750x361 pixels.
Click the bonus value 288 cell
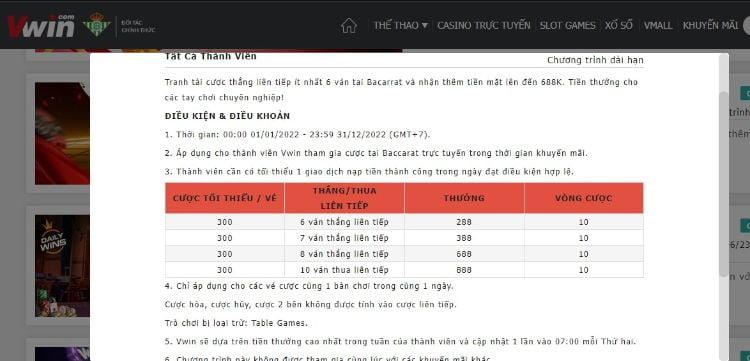464,222
